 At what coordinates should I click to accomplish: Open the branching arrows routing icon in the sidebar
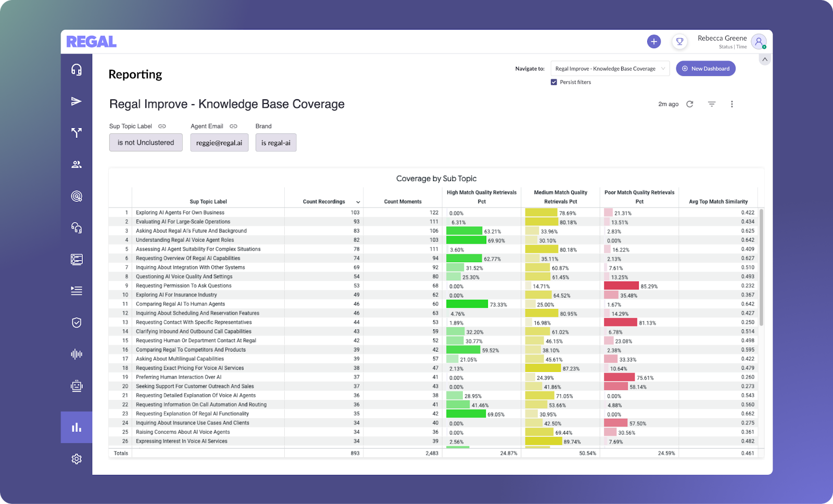(x=77, y=133)
